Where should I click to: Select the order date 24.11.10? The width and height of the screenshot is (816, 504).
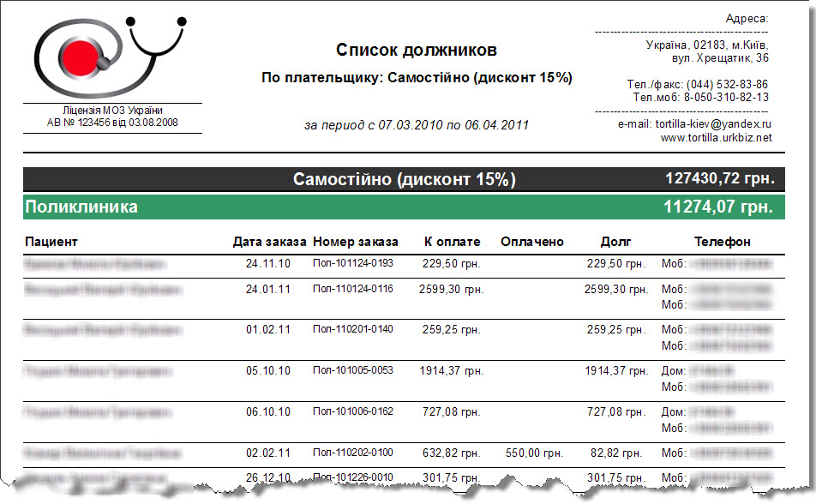(268, 263)
